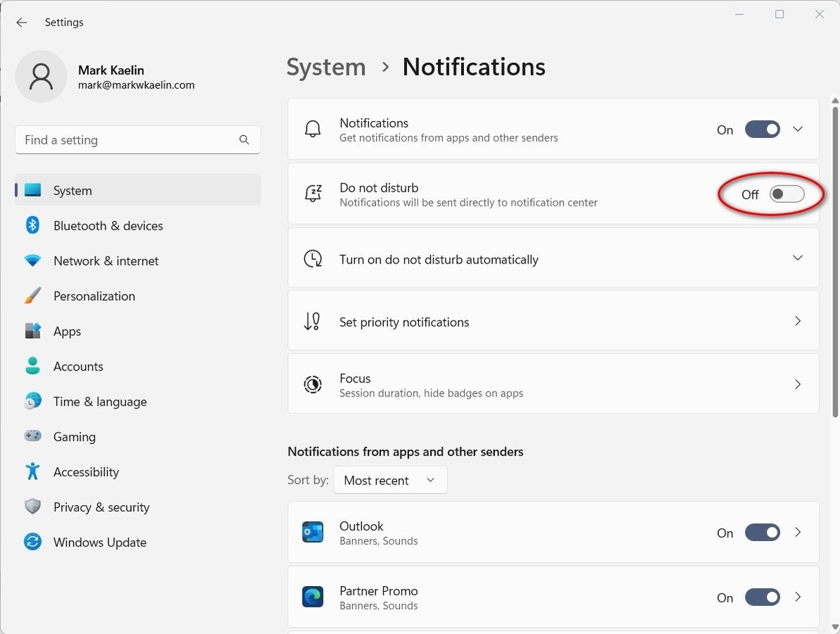Click the Network wifi icon in sidebar

[x=32, y=261]
